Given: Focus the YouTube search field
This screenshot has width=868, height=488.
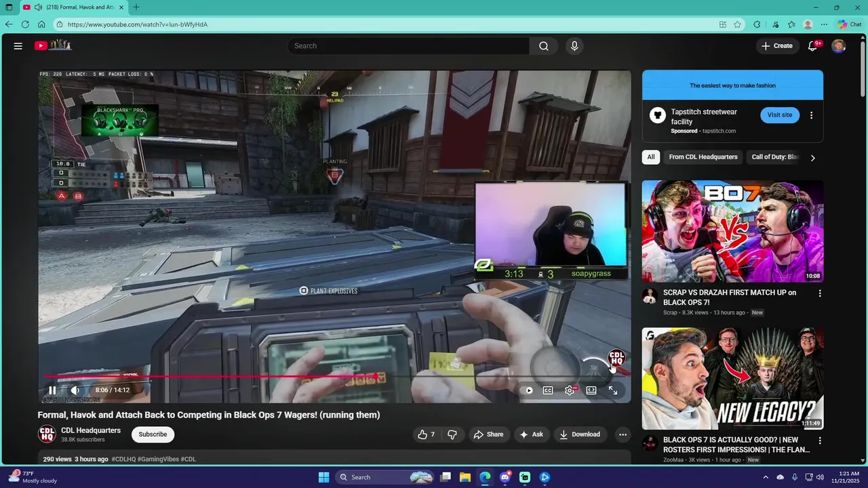Looking at the screenshot, I should pos(409,46).
